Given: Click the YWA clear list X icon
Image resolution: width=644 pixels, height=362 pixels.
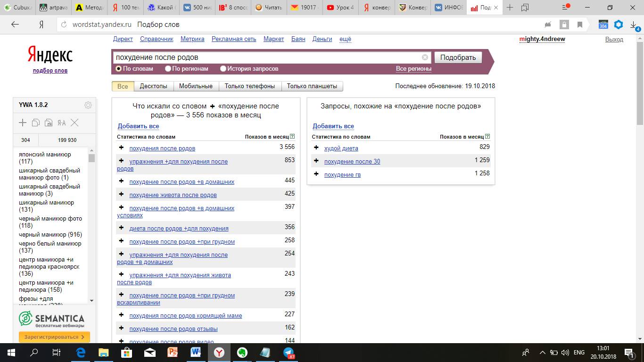Looking at the screenshot, I should pos(74,123).
